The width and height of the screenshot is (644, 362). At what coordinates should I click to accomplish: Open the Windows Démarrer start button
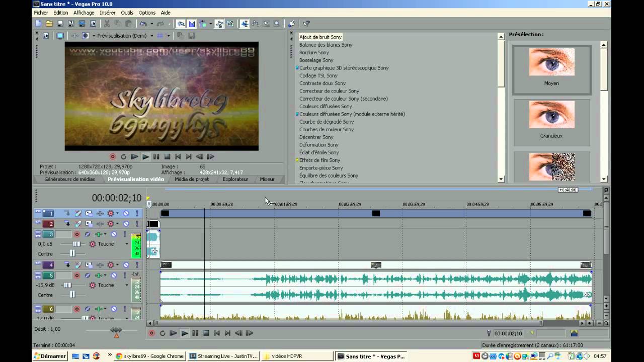50,356
